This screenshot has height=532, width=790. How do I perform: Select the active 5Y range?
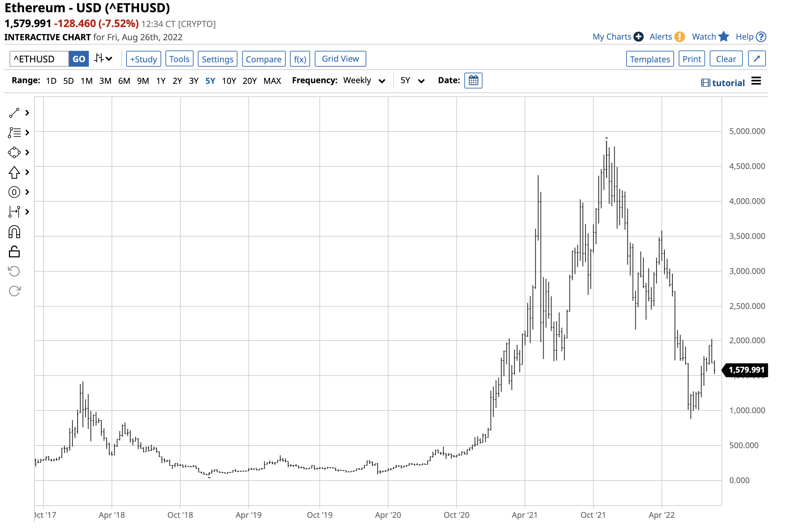click(x=210, y=81)
